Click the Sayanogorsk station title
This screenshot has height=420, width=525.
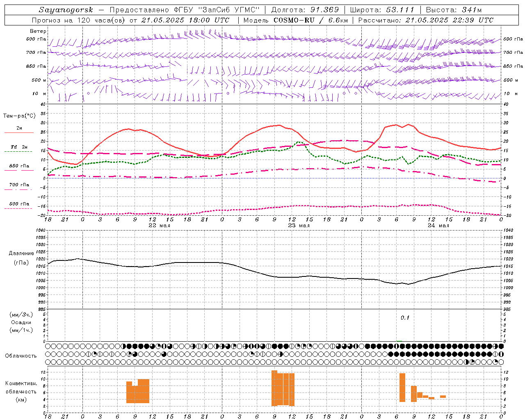(66, 10)
